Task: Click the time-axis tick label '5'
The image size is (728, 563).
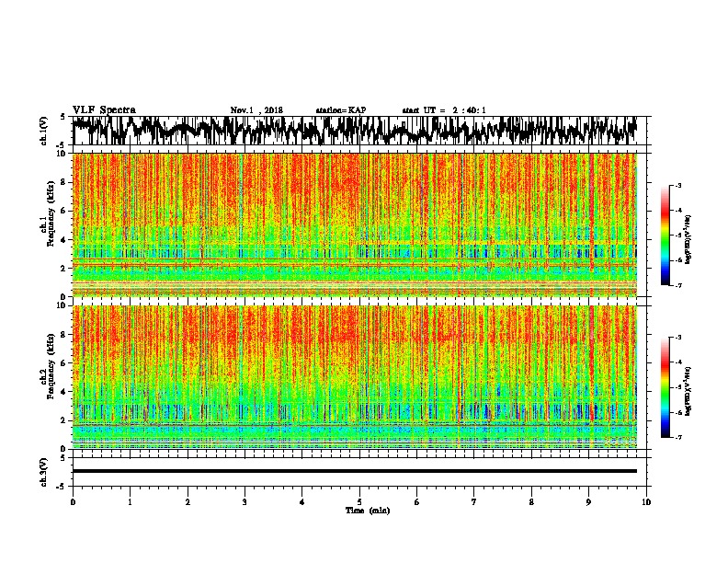Action: click(359, 502)
